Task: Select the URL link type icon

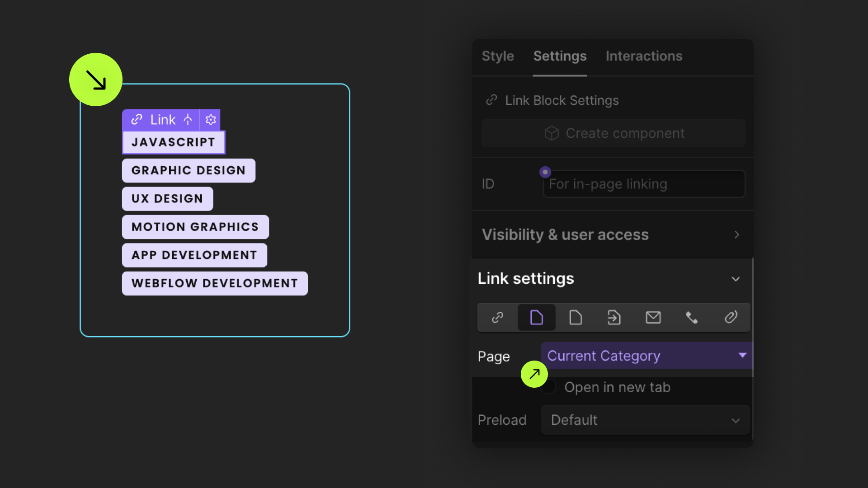Action: coord(497,318)
